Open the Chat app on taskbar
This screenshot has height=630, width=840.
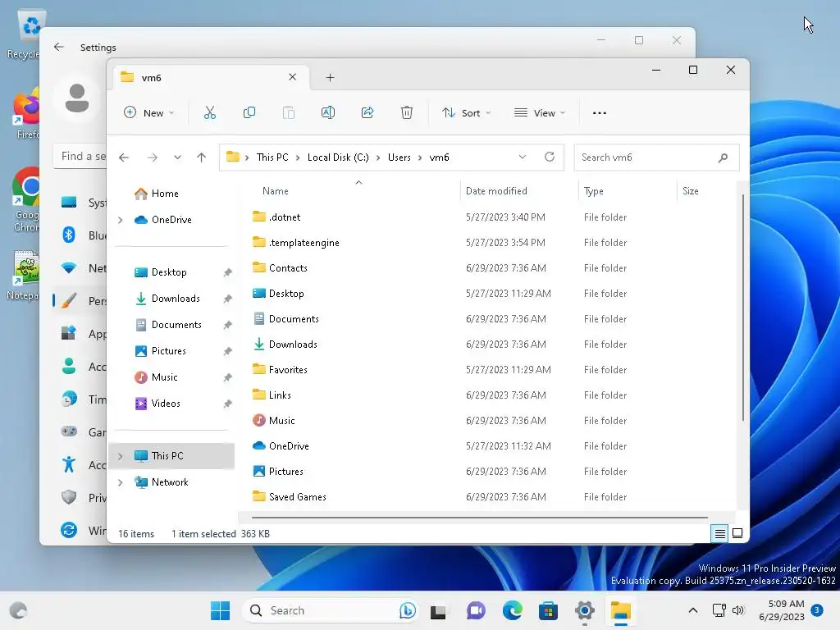pos(475,610)
